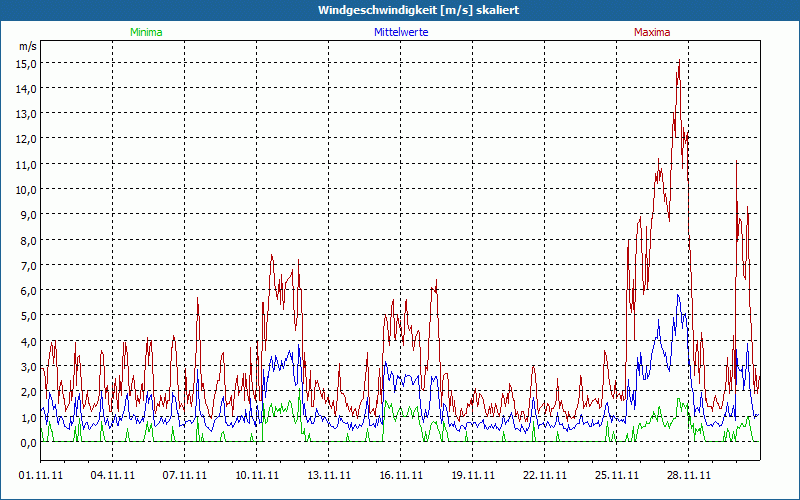Click the '5,0' y-axis value
Image resolution: width=800 pixels, height=500 pixels.
tap(28, 316)
